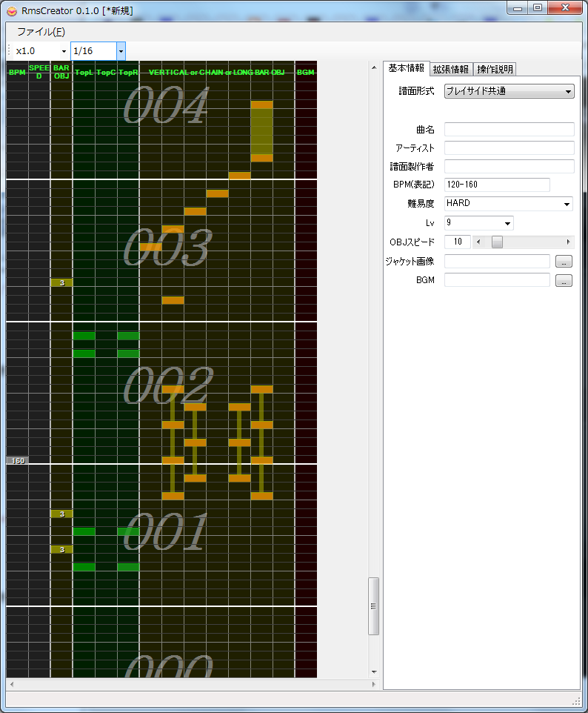This screenshot has width=588, height=713.
Task: Click the TopR column header
Action: click(x=129, y=73)
